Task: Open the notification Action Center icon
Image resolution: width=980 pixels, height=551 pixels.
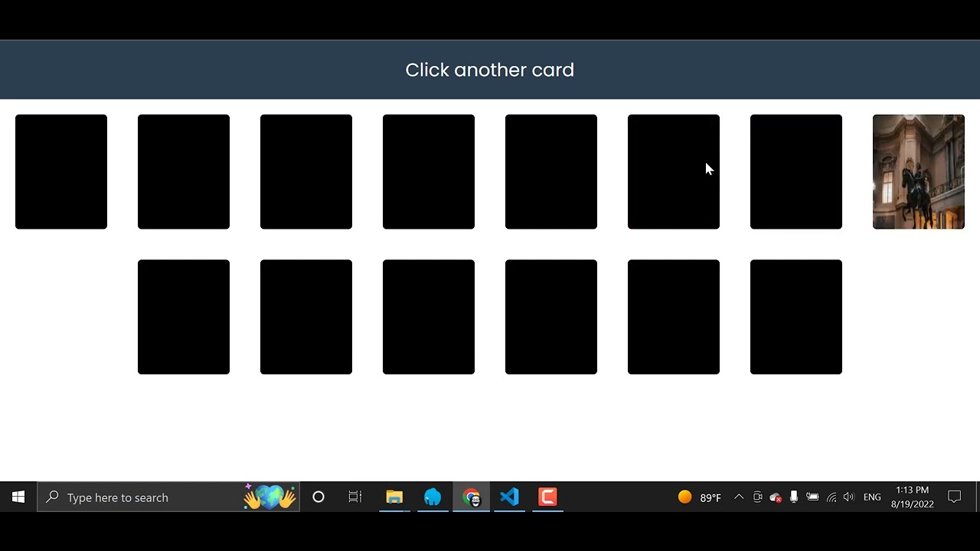Action: tap(955, 497)
